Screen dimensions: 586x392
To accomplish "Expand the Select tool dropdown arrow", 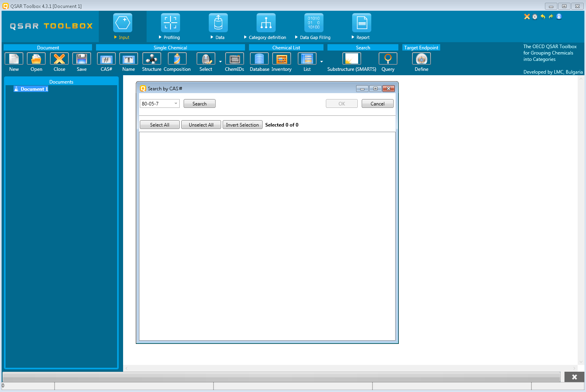I will 220,62.
